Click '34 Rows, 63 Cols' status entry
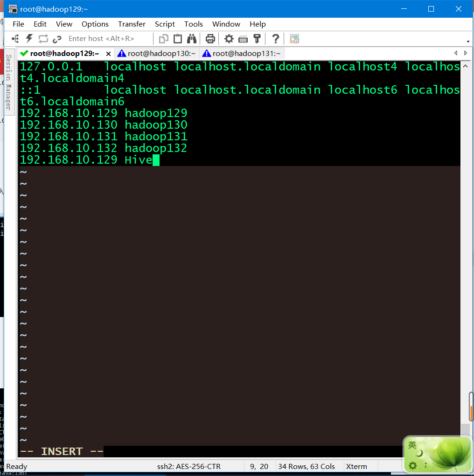Screen dimensions: 474x476 (x=306, y=466)
